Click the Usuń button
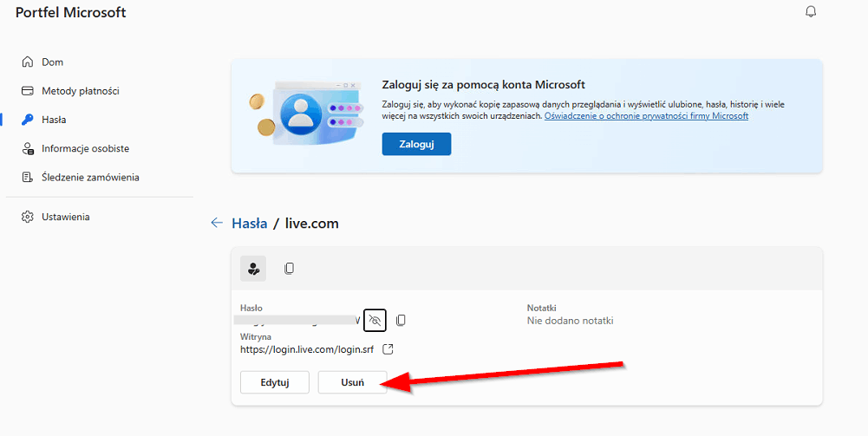This screenshot has width=868, height=436. point(352,382)
